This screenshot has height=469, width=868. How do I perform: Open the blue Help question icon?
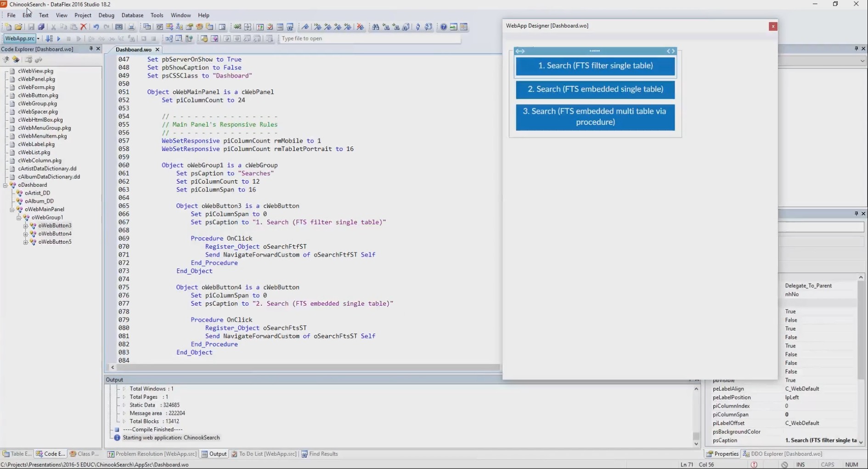[444, 27]
